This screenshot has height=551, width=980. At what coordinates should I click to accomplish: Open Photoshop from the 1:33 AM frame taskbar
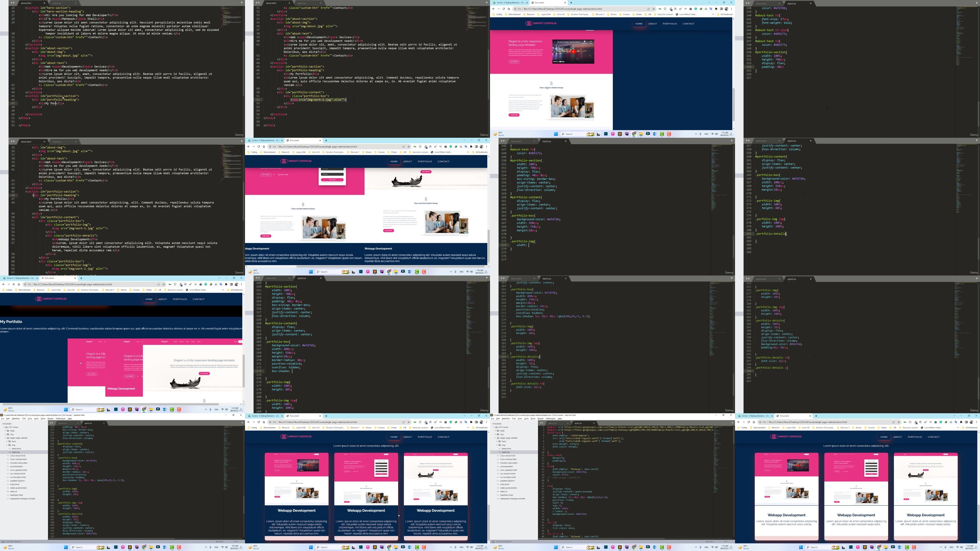[606, 134]
